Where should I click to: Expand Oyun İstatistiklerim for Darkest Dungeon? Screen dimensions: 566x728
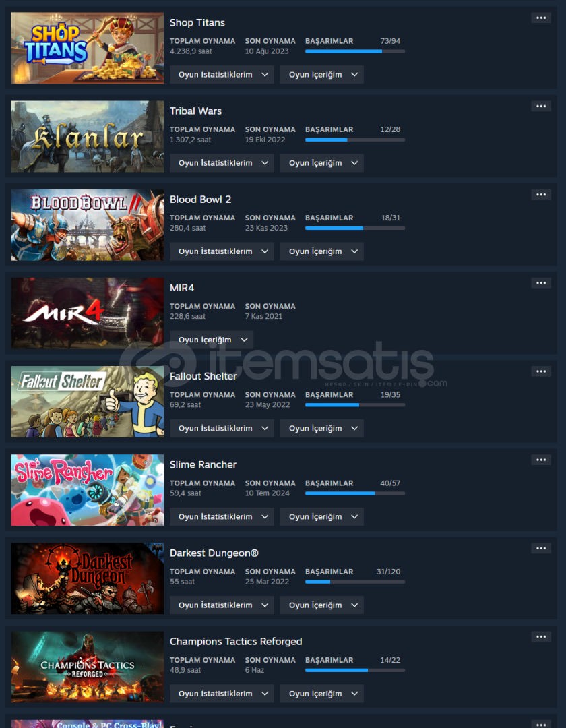pos(222,605)
